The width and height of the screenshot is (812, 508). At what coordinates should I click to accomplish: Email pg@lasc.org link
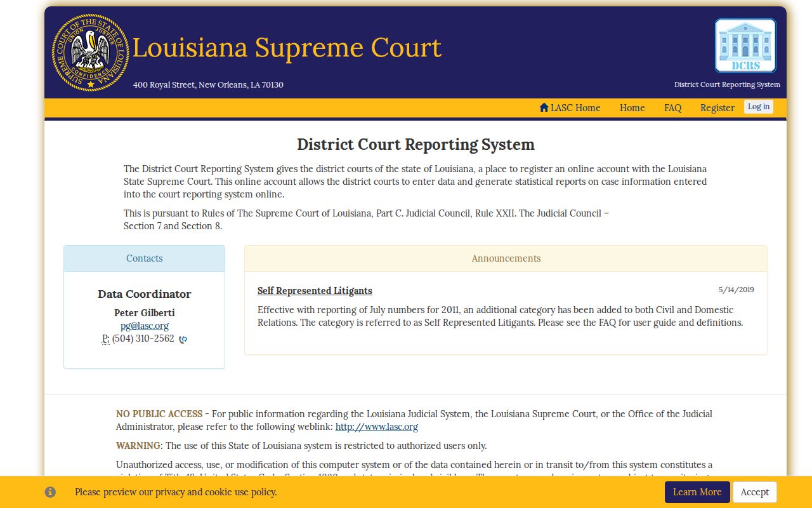(145, 326)
